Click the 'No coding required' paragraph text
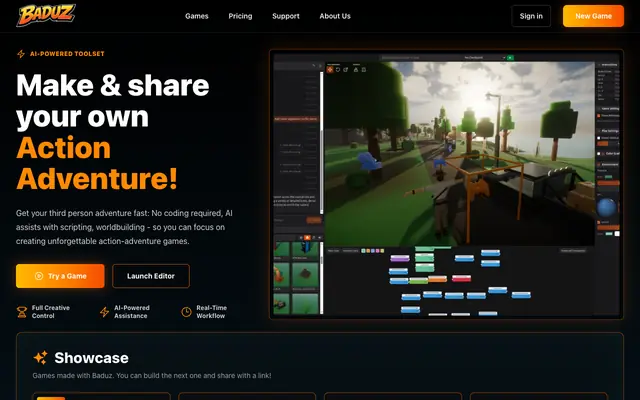The image size is (640, 400). tap(187, 213)
